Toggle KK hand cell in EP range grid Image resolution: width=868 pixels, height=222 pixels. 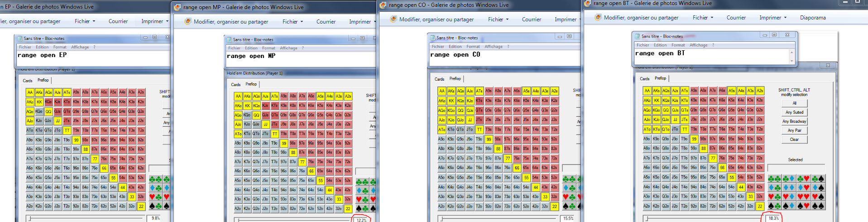[x=39, y=101]
